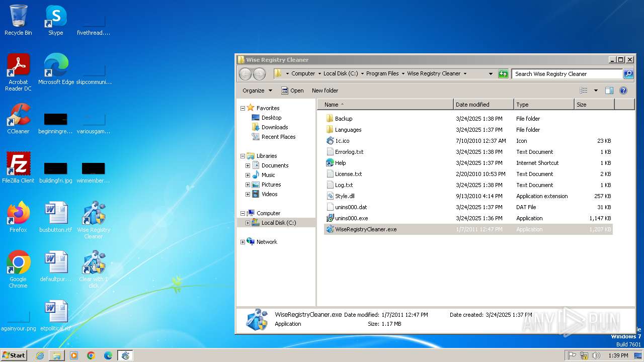This screenshot has width=644, height=362.
Task: Collapse the Favorites tree section
Action: tap(243, 108)
